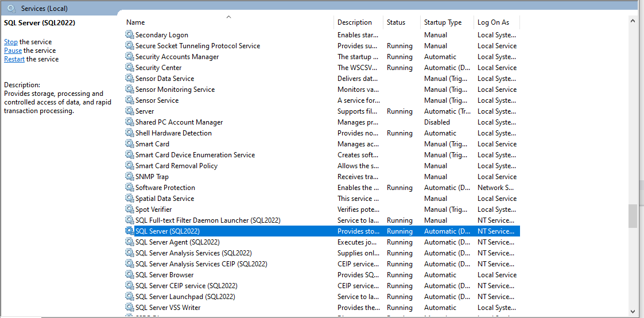The image size is (644, 318).
Task: Select the SQL Server VSS Writer name
Action: [168, 307]
